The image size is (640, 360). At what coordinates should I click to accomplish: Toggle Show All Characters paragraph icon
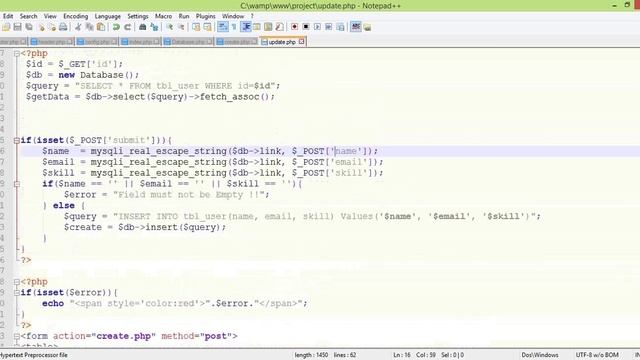click(x=234, y=27)
